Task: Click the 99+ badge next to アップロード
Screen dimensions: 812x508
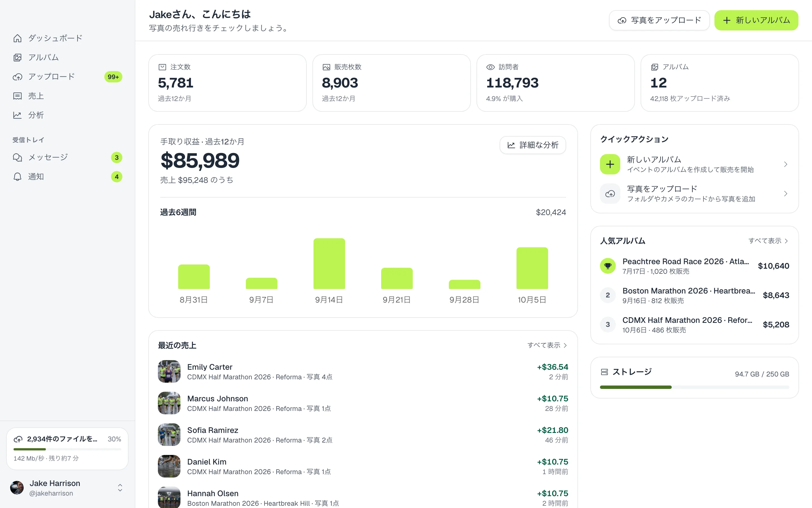Action: [113, 77]
